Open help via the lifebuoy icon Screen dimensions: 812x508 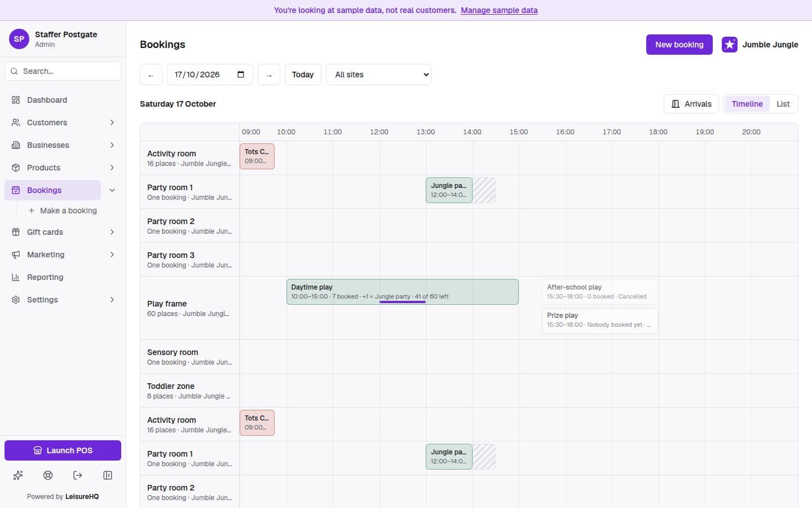click(48, 475)
